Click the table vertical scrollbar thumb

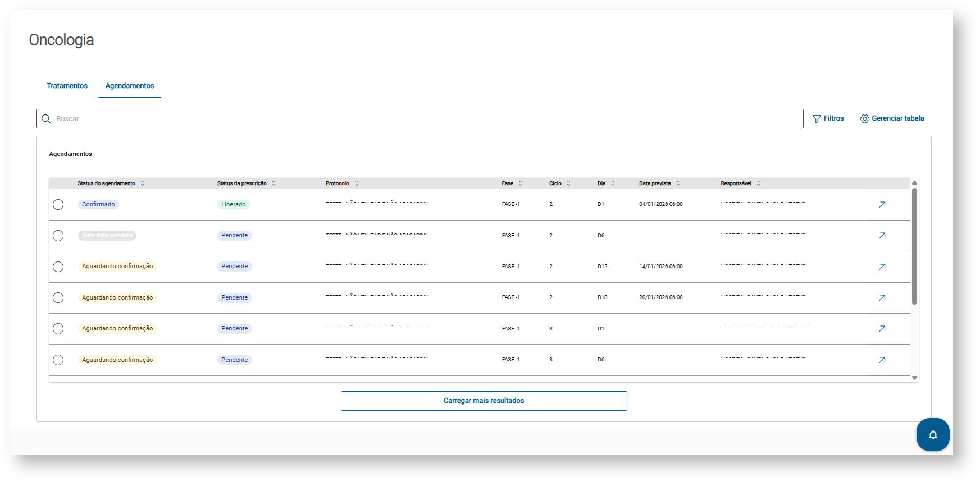click(x=914, y=247)
